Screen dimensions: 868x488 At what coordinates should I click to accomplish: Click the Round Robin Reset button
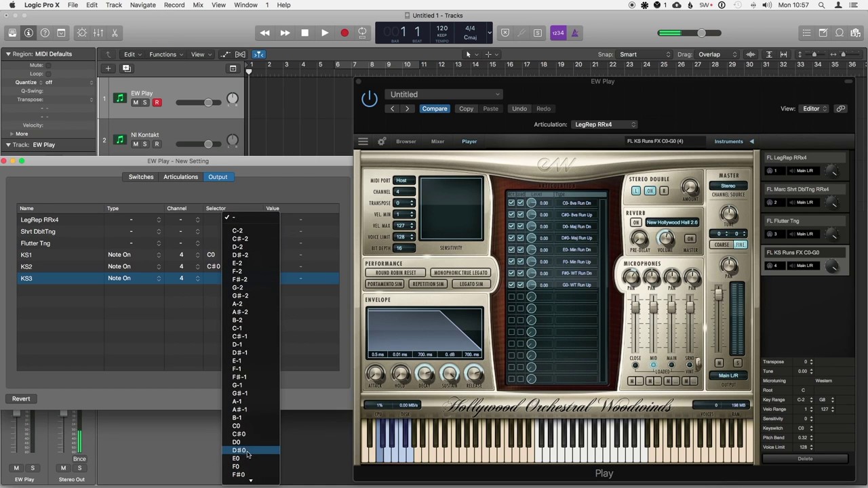coord(396,272)
